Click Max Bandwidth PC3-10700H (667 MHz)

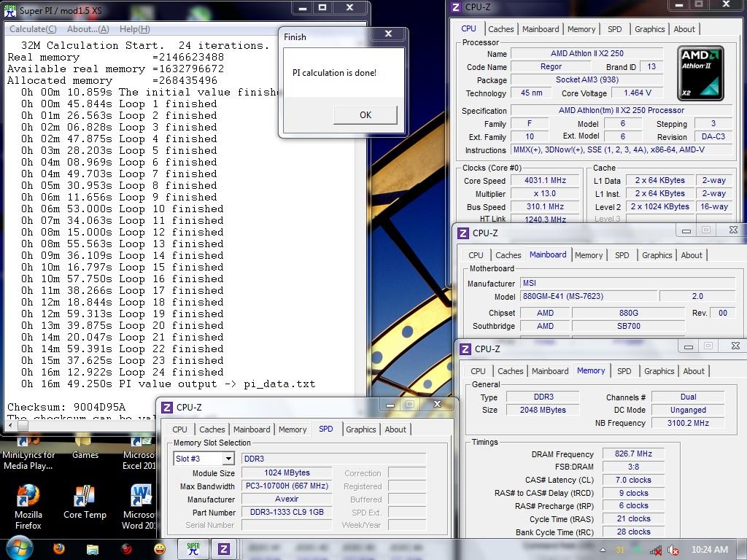click(x=287, y=486)
